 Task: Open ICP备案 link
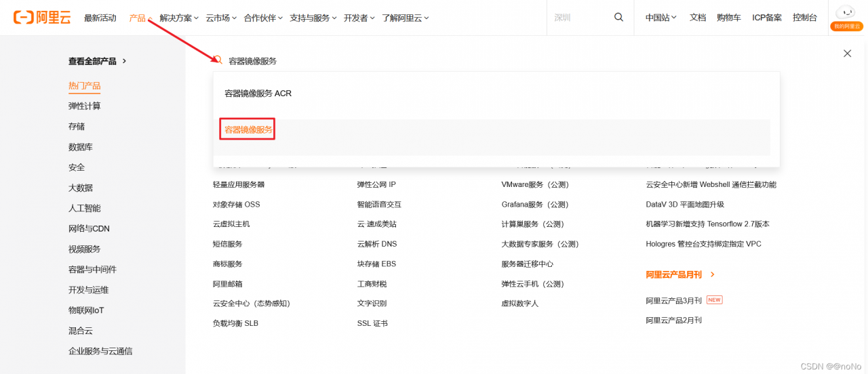[767, 18]
